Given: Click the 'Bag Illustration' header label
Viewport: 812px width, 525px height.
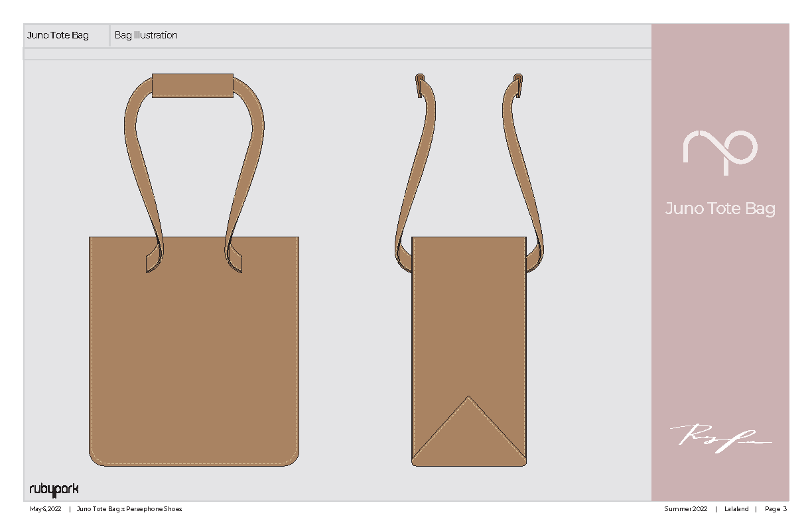Looking at the screenshot, I should pos(146,36).
